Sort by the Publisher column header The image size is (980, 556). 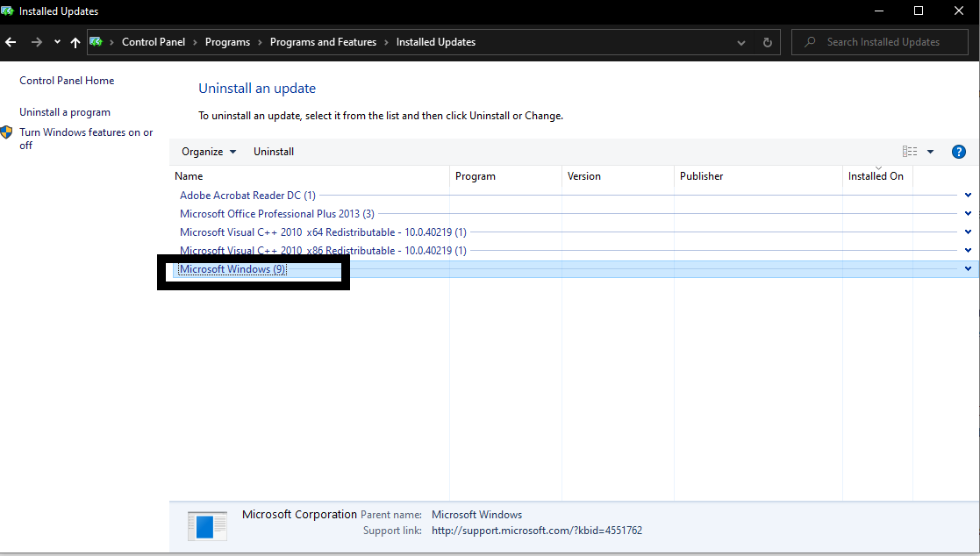(759, 176)
